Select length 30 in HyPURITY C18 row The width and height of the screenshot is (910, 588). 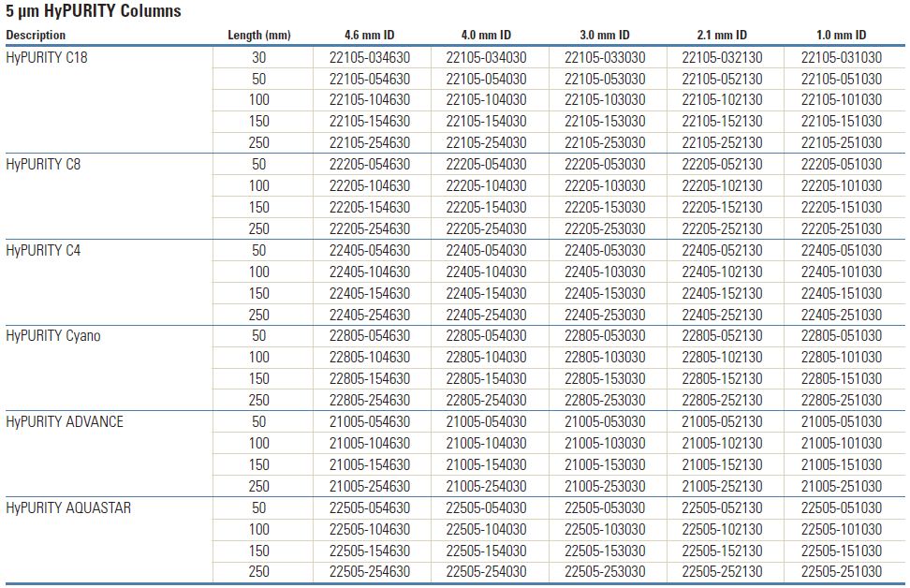click(258, 57)
